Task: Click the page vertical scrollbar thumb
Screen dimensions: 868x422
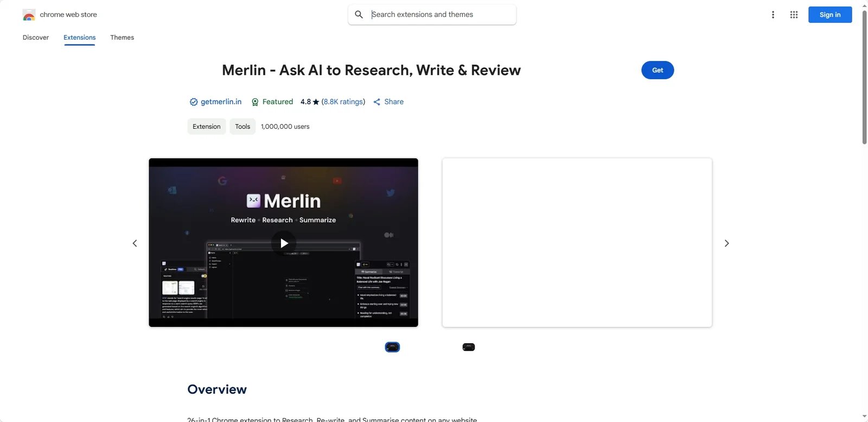Action: click(864, 77)
